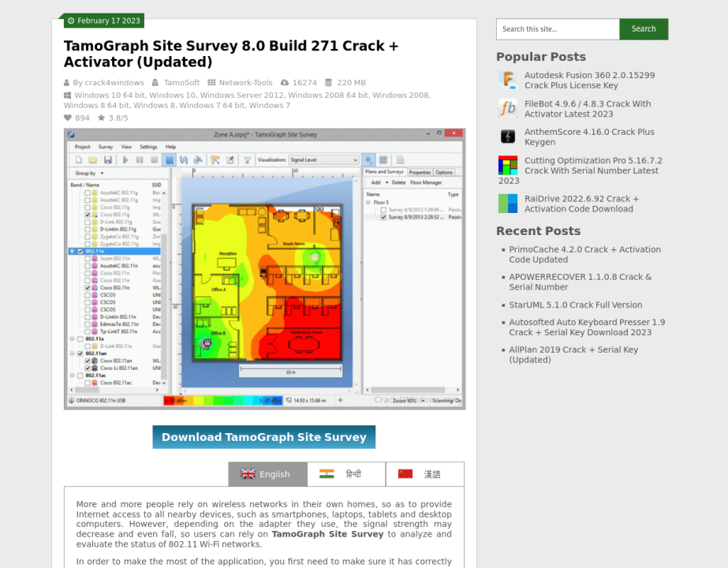
Task: Open the TamoGraph Site Survey screenshot image
Action: 264,268
